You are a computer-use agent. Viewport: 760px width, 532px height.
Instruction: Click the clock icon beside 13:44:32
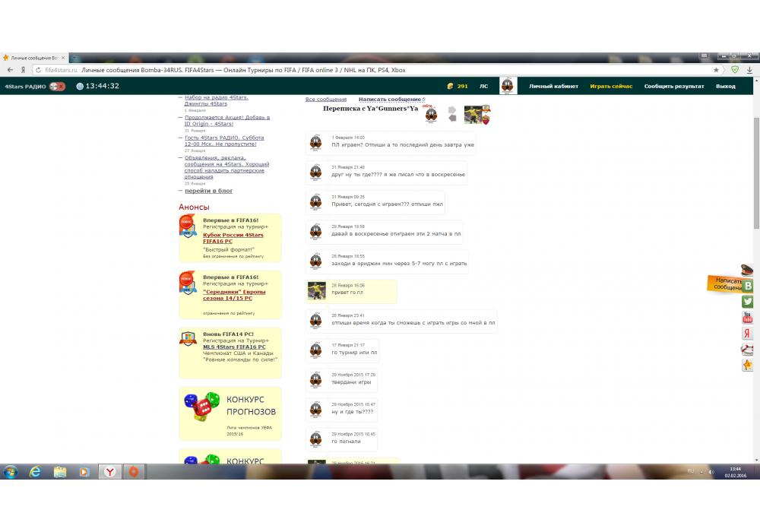point(80,86)
